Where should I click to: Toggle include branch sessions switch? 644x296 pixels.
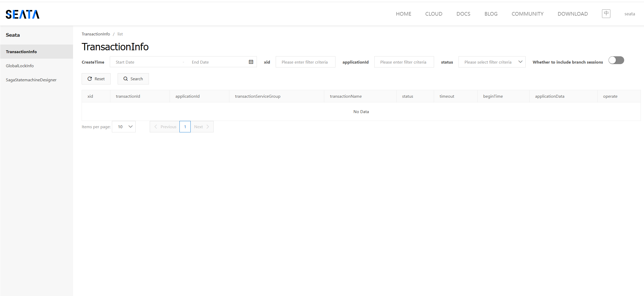pos(616,60)
